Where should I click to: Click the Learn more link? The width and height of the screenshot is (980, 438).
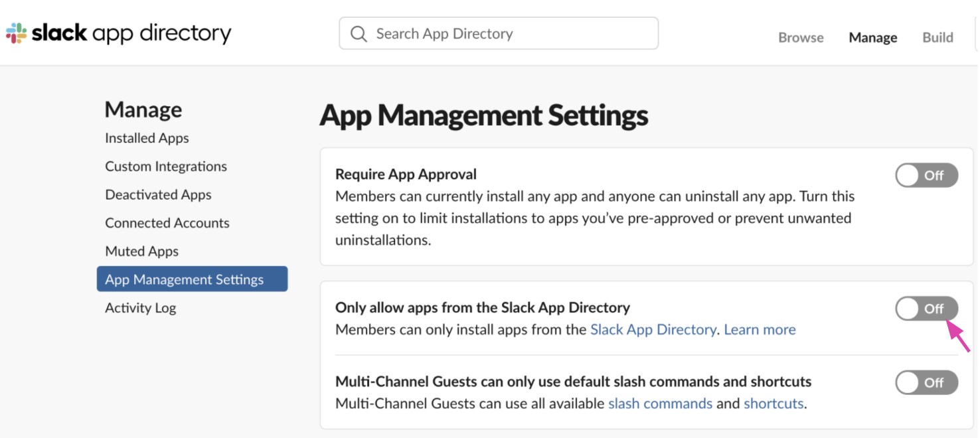(x=760, y=330)
